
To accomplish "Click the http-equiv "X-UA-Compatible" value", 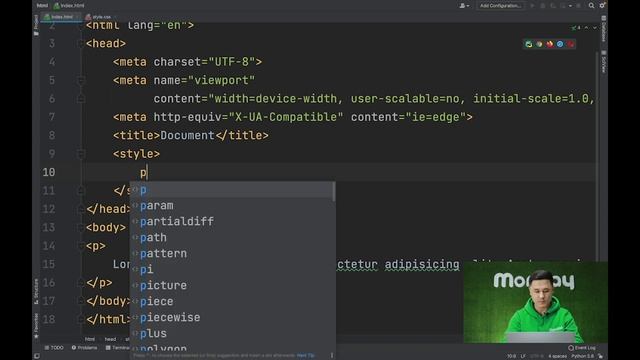I will [x=286, y=117].
